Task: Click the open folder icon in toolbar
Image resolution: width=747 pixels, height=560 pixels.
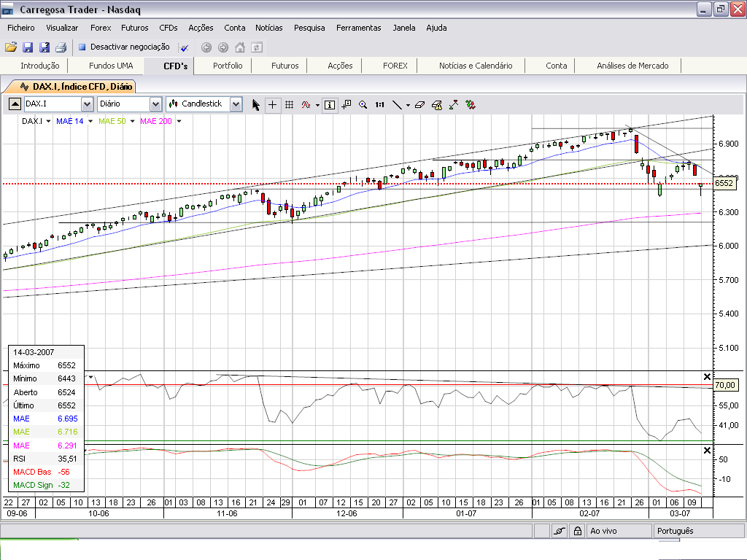Action: pos(10,47)
